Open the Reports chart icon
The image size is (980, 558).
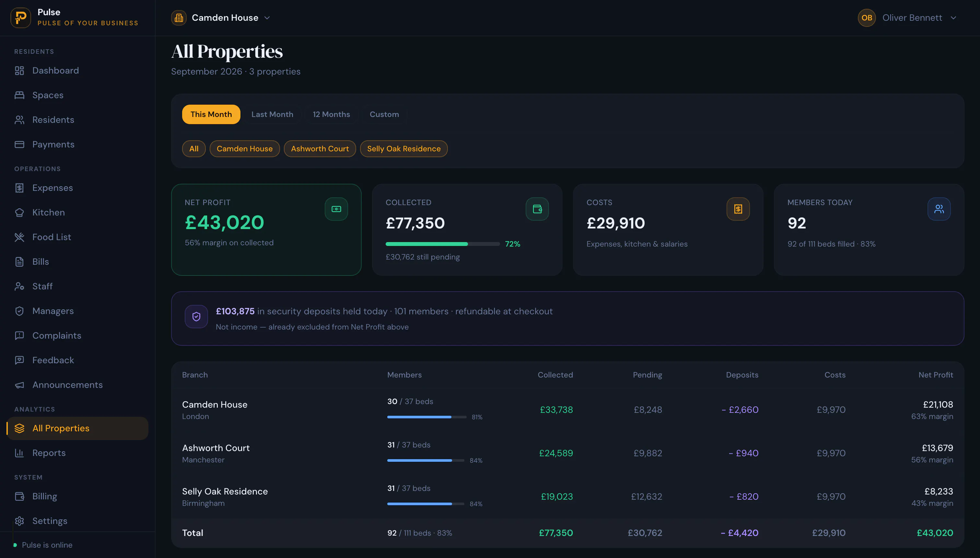pos(19,453)
